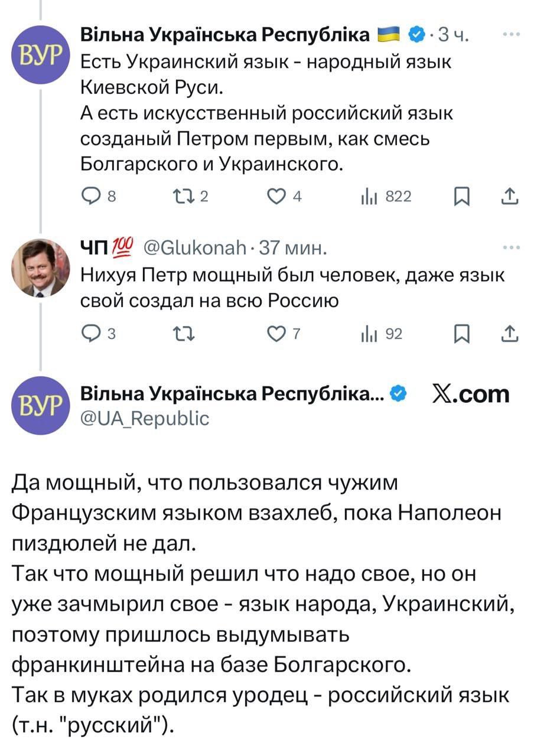Screen dimensions: 534x756
Task: Click the bottom ВУР avatar near @UA_Republic
Action: point(40,406)
